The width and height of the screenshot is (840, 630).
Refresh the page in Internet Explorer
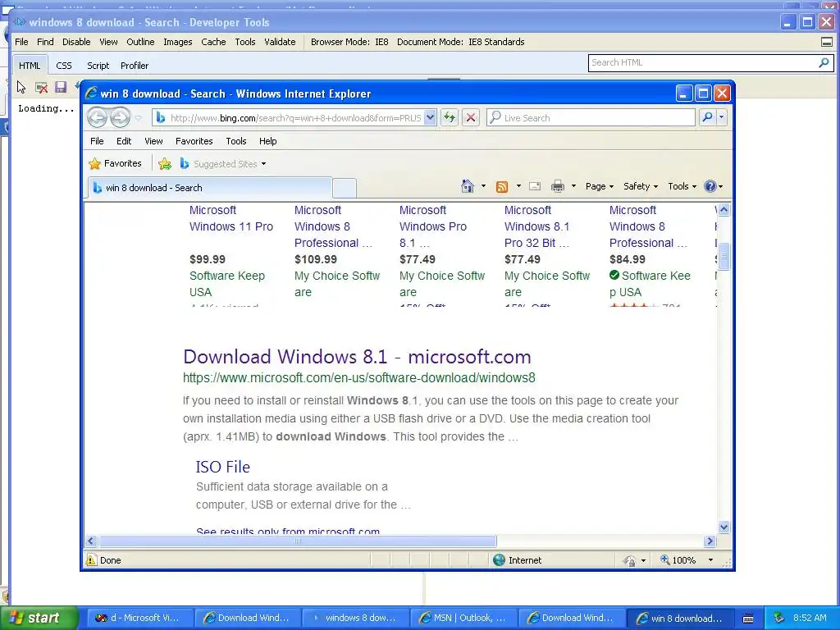pyautogui.click(x=450, y=117)
